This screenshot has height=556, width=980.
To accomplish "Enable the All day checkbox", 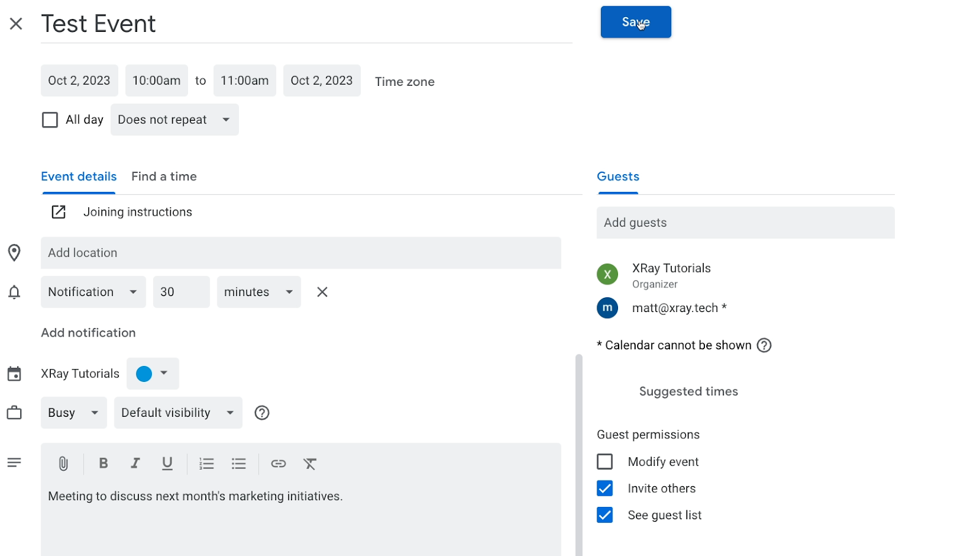I will [50, 120].
